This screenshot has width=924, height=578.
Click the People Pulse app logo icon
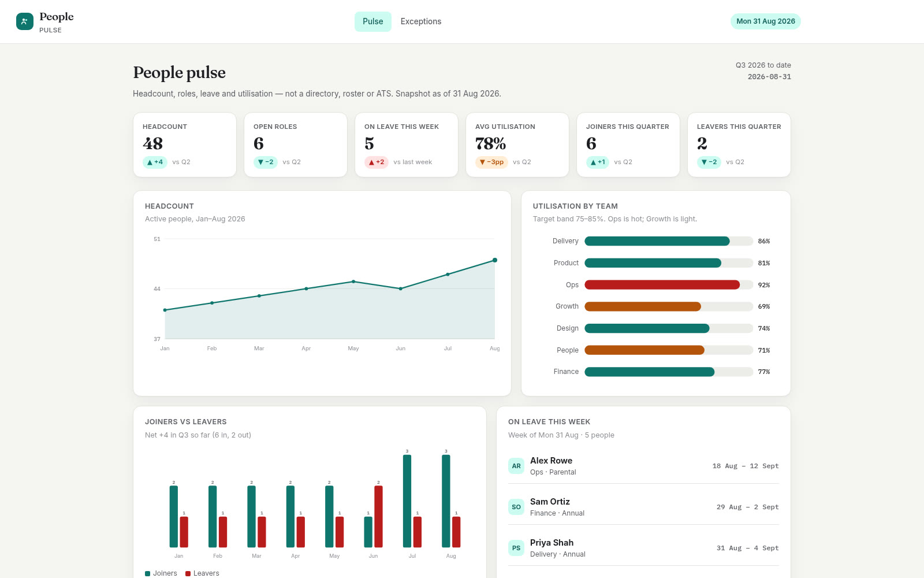25,21
